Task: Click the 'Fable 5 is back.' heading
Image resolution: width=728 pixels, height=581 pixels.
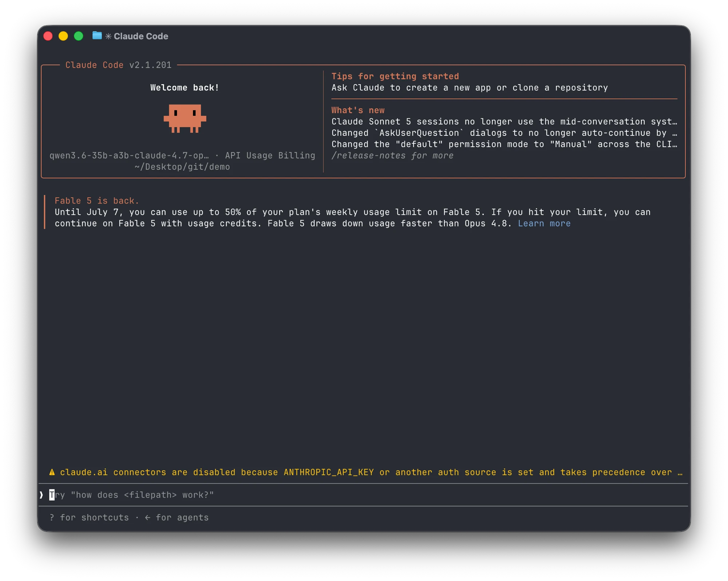Action: coord(97,201)
